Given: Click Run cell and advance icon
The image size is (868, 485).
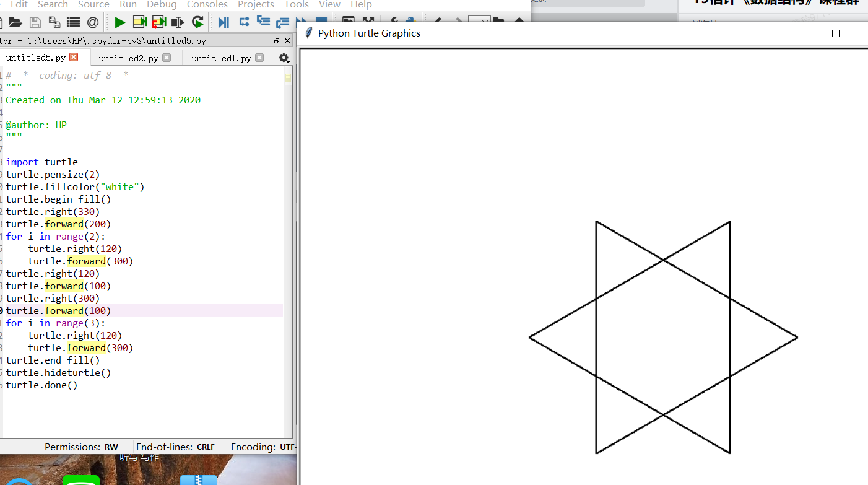Looking at the screenshot, I should point(159,22).
